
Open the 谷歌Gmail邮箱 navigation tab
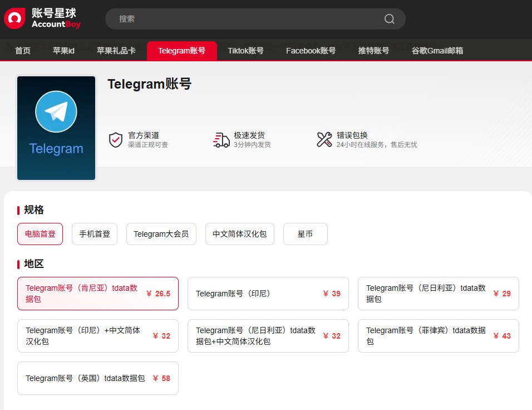[x=437, y=51]
